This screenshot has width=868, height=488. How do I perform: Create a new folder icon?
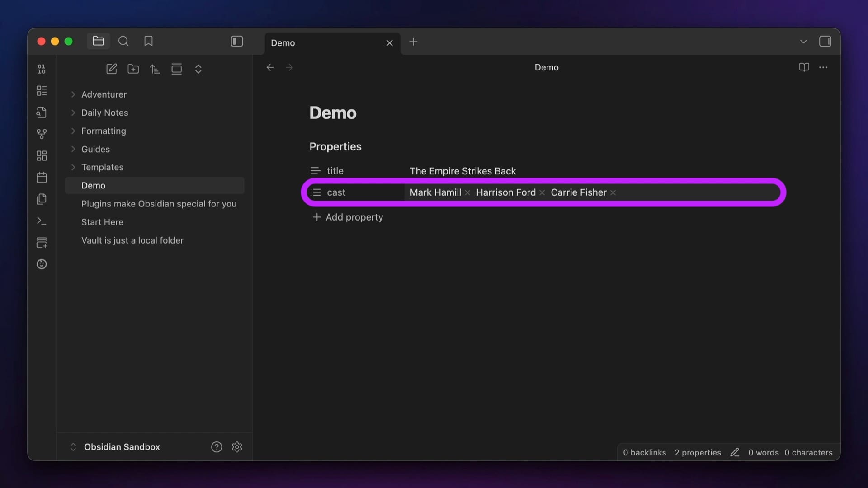133,69
